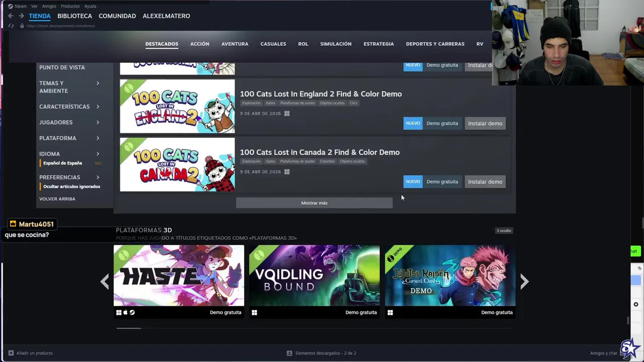Select the ROL category tab
Viewport: 644px width, 362px height.
303,44
